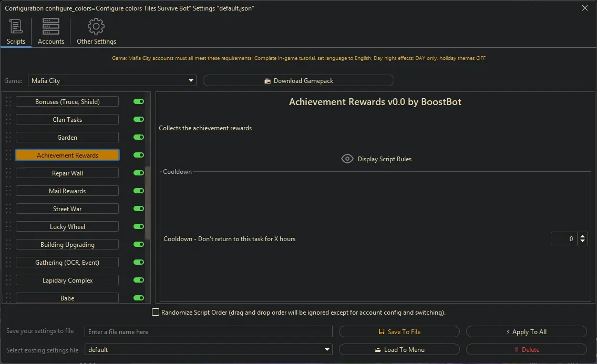Click the Other Settings gear icon
Screen dimensions: 597x364
coord(96,26)
